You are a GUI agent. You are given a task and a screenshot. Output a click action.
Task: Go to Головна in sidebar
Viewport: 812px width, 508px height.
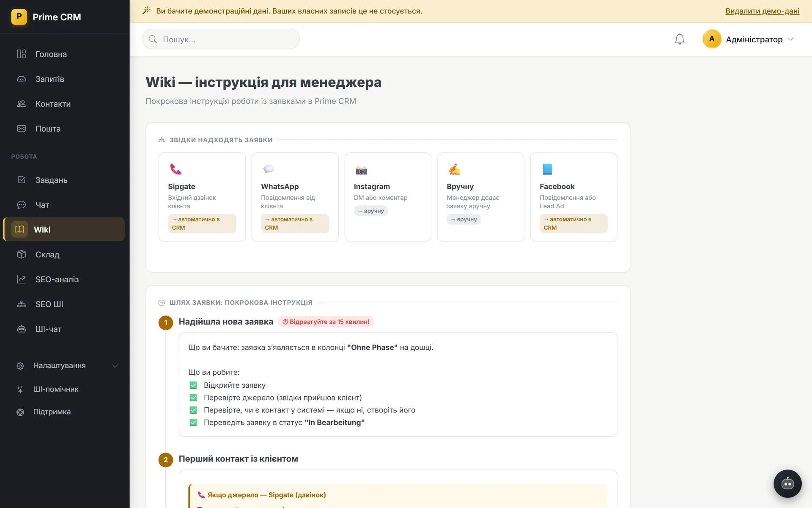tap(64, 54)
